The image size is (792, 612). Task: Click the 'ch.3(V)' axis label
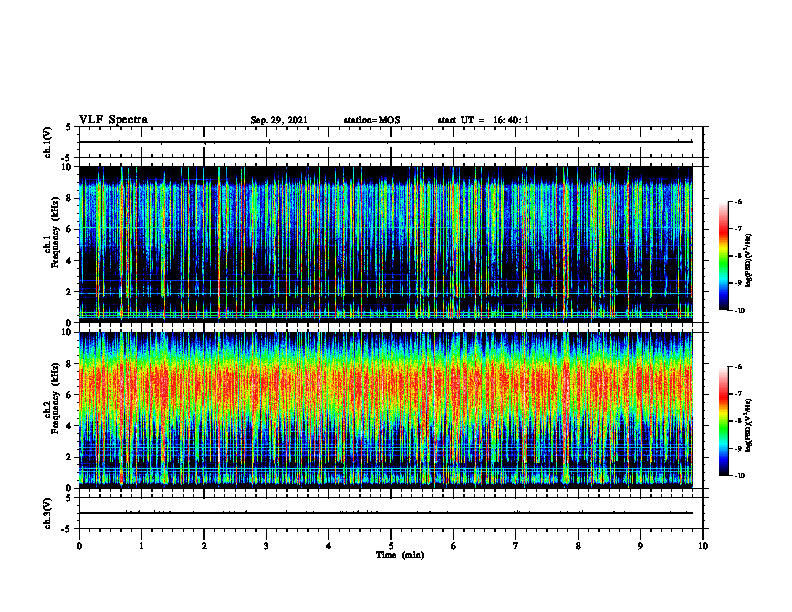click(x=47, y=513)
